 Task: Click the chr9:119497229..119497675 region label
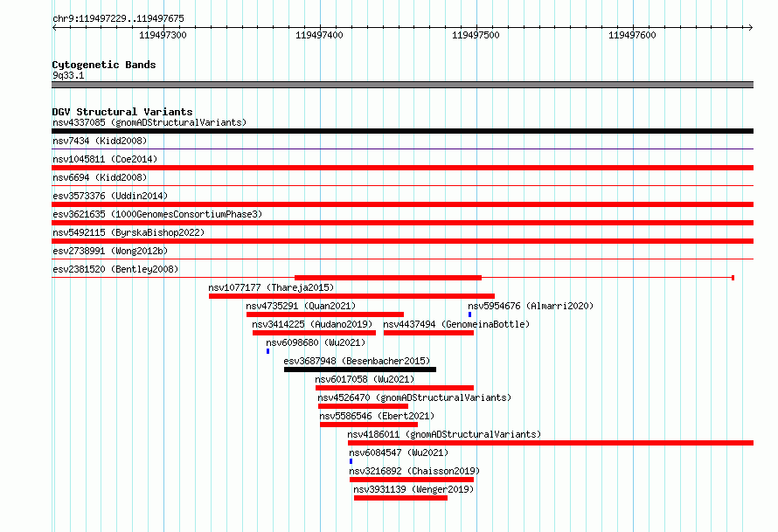click(x=118, y=18)
